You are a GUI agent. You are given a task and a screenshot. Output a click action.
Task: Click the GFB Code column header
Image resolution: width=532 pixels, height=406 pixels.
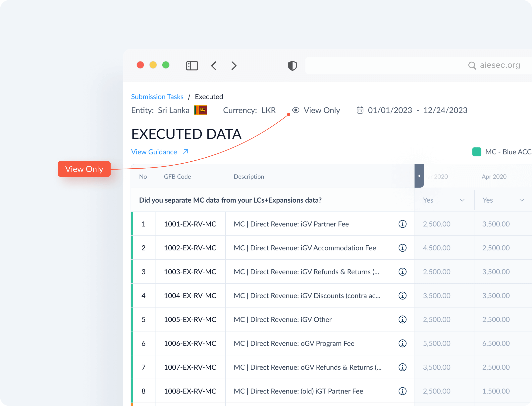point(177,177)
